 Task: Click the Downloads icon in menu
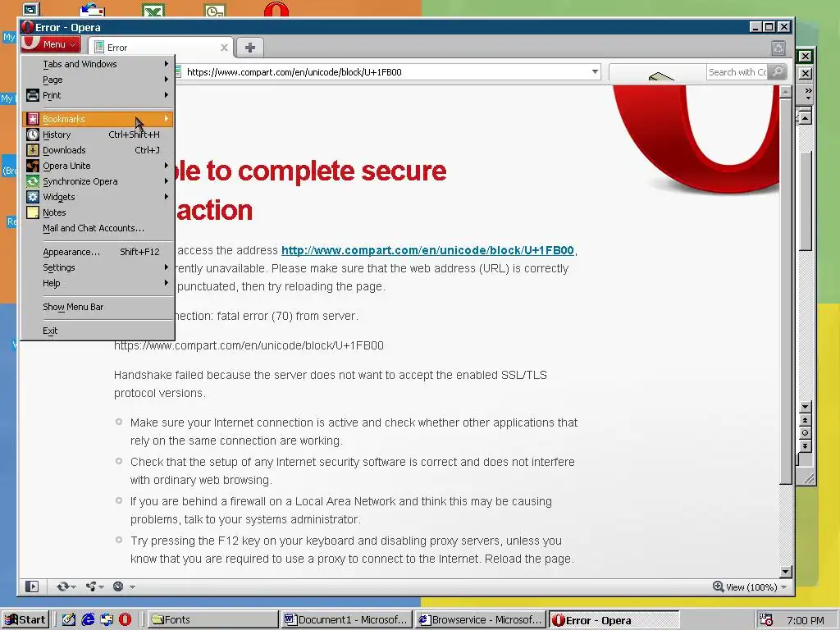coord(33,150)
